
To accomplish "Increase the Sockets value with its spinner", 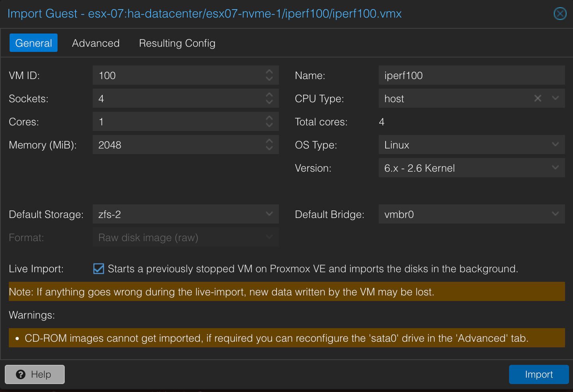I will pos(269,95).
